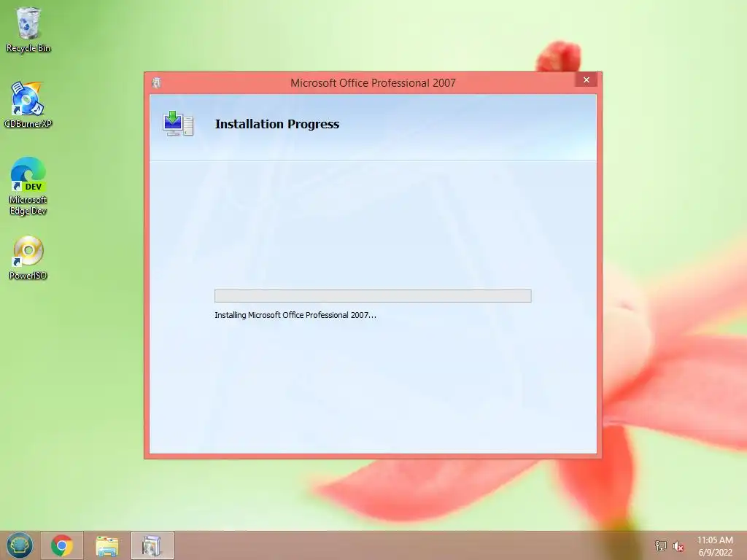Open the taskbar clock showing 11:05 AM
Image resolution: width=747 pixels, height=560 pixels.
click(715, 546)
